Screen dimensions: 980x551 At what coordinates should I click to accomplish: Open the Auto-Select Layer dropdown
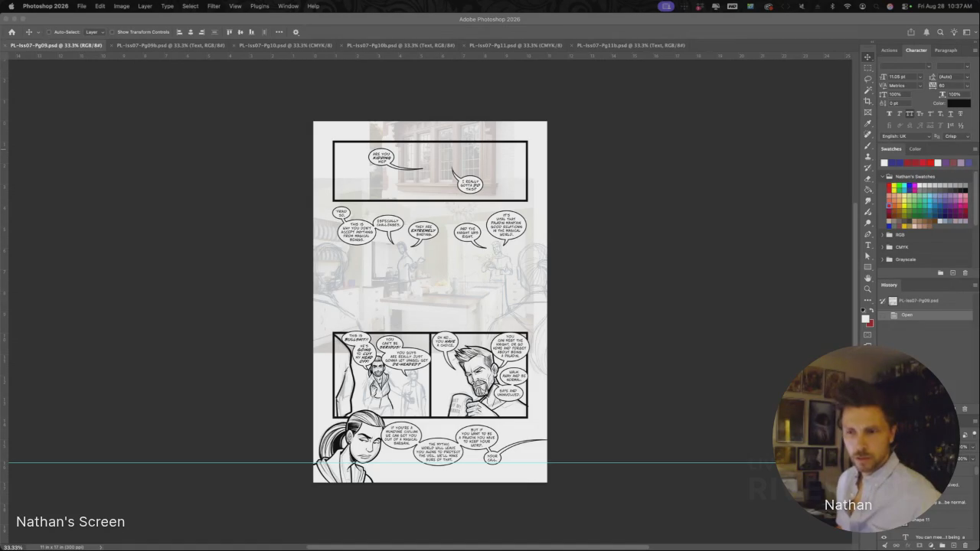(94, 32)
